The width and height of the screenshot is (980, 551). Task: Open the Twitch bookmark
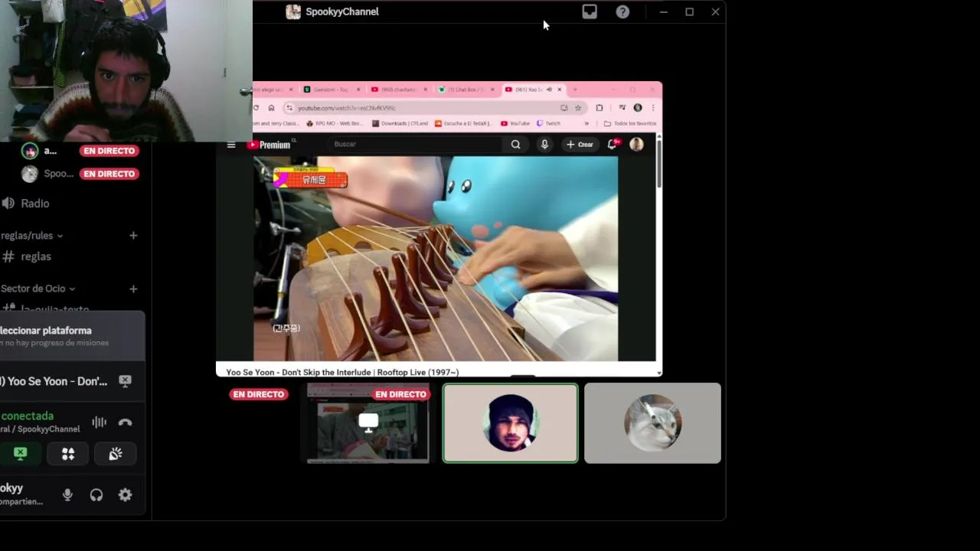(548, 123)
